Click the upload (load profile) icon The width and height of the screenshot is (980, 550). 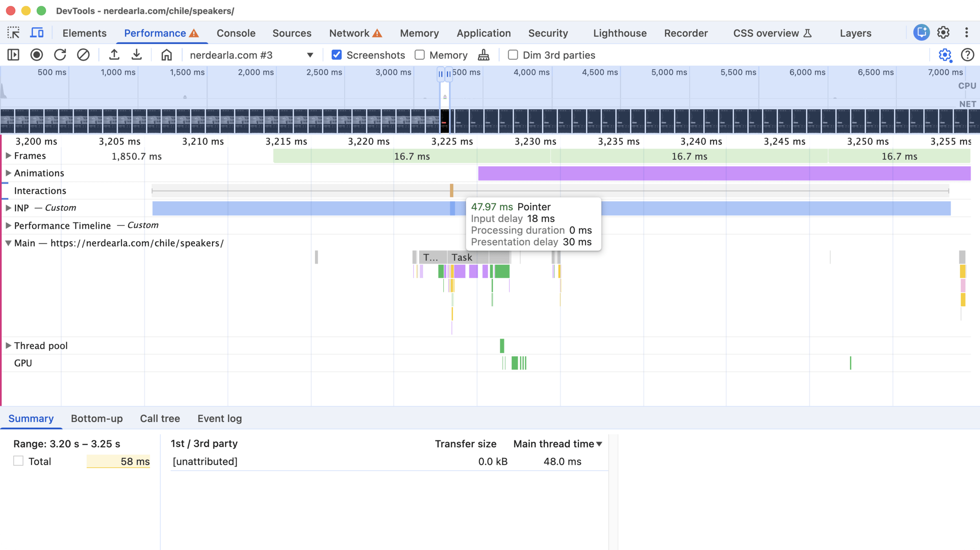tap(114, 55)
